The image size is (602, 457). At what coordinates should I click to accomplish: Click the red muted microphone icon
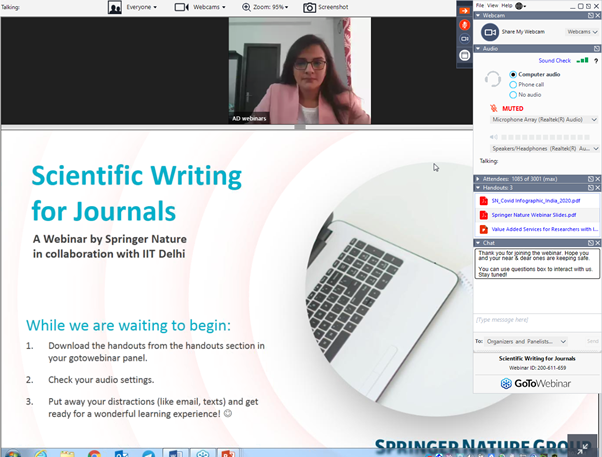494,108
